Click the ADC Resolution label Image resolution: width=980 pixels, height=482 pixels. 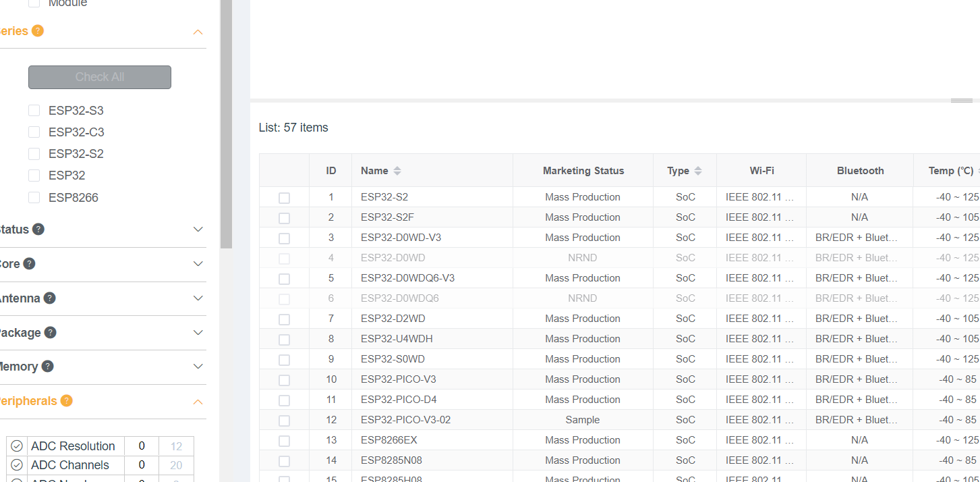[73, 446]
